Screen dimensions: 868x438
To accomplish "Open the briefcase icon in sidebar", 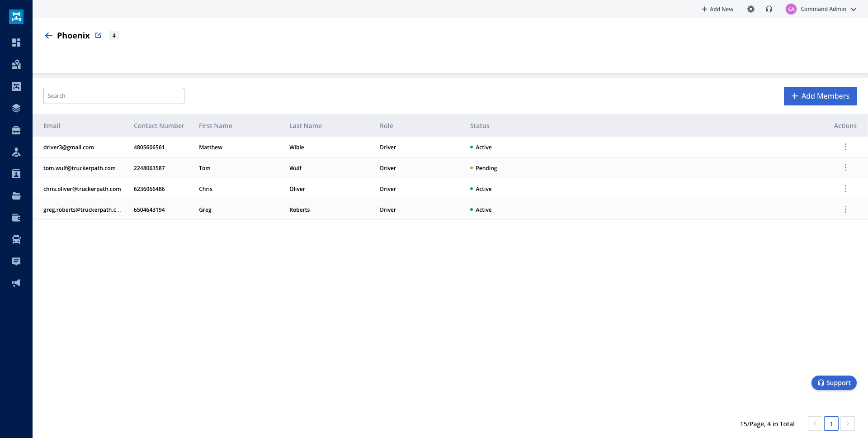I will pos(16,130).
